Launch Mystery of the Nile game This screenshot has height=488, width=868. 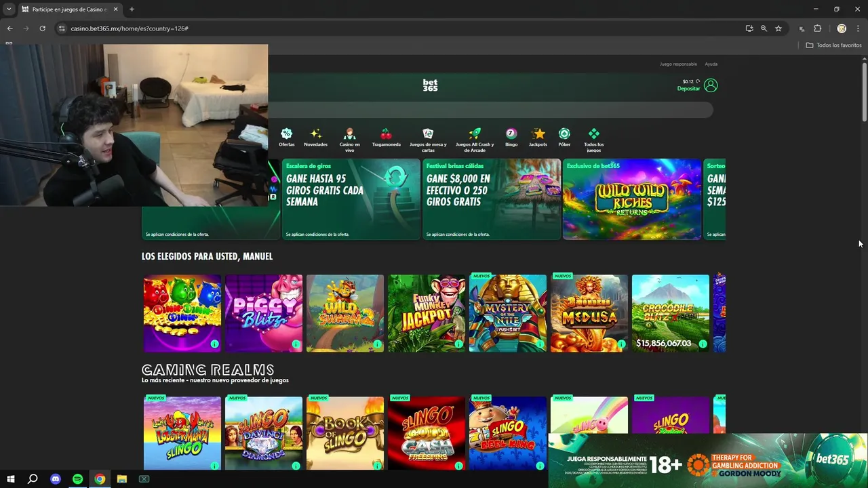507,313
